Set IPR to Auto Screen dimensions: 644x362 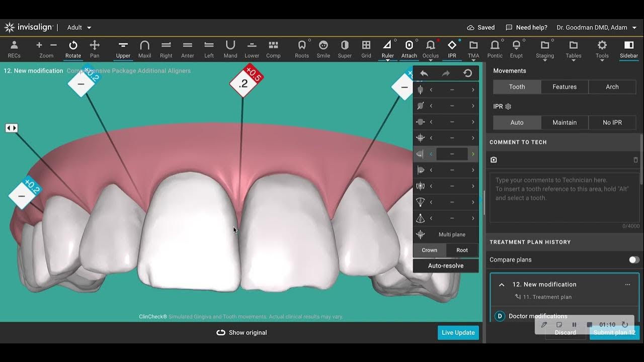click(517, 123)
